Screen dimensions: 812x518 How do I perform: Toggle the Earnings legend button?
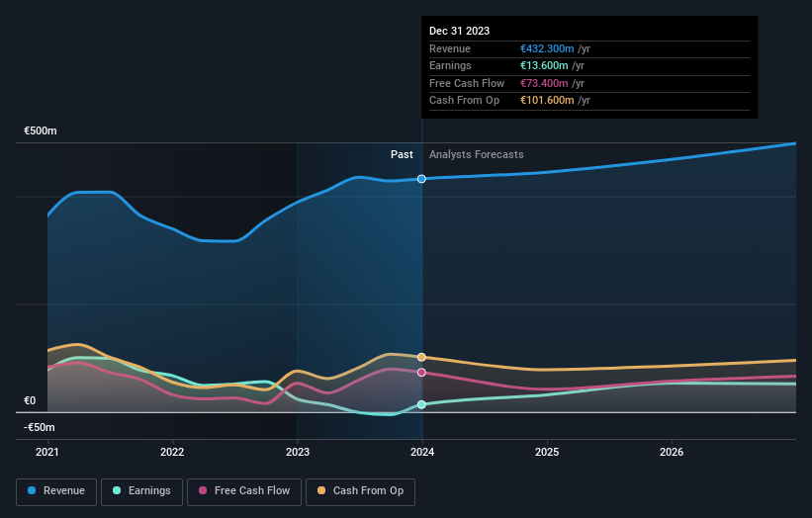141,491
